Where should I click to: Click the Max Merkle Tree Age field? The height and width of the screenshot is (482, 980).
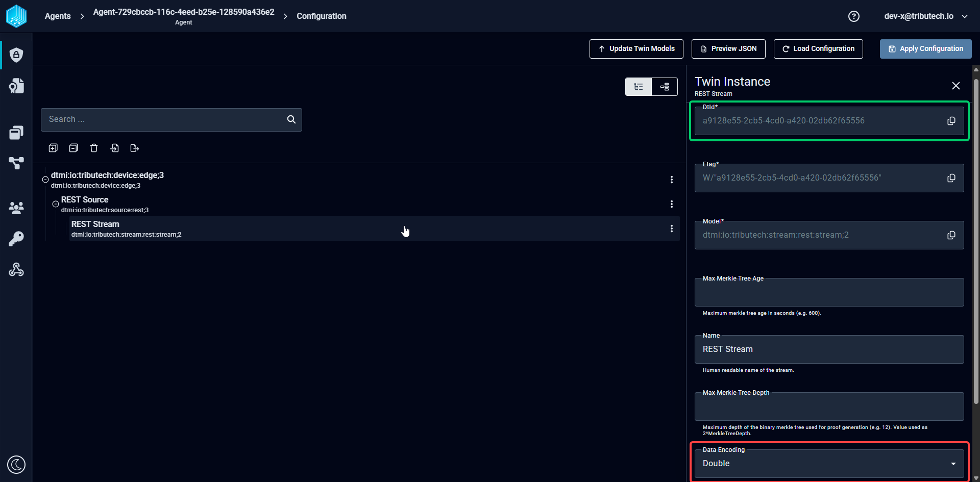(x=829, y=292)
